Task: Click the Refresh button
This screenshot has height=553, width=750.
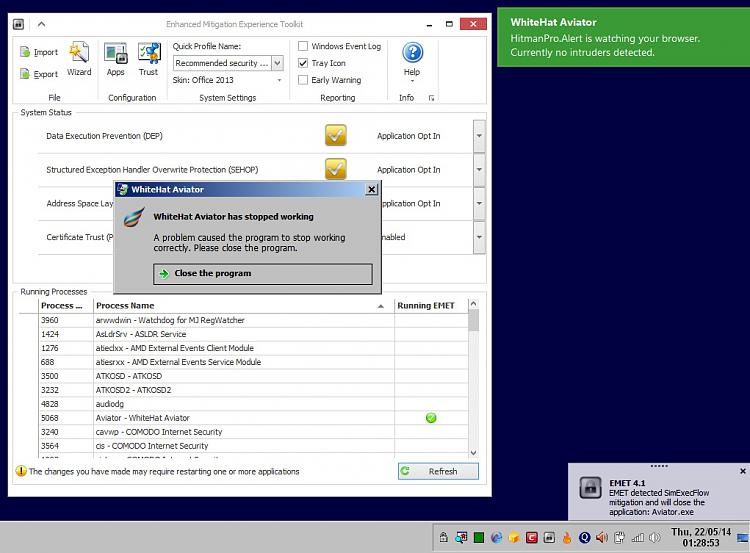Action: click(438, 471)
